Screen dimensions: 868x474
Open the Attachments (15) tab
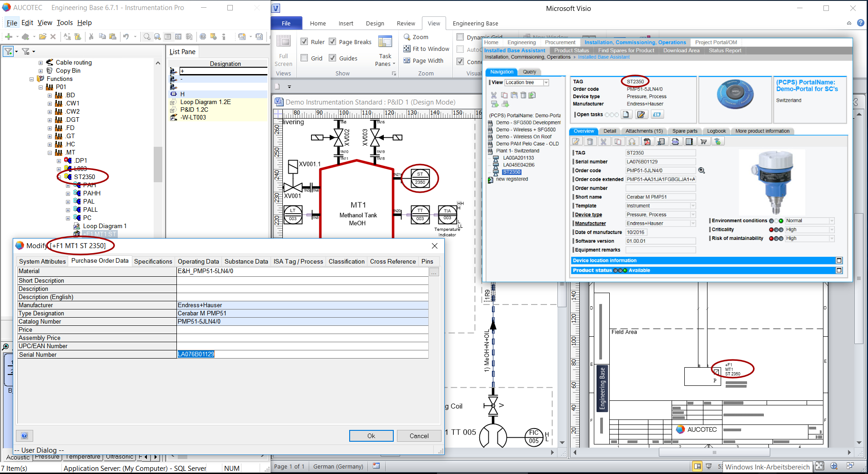point(644,131)
